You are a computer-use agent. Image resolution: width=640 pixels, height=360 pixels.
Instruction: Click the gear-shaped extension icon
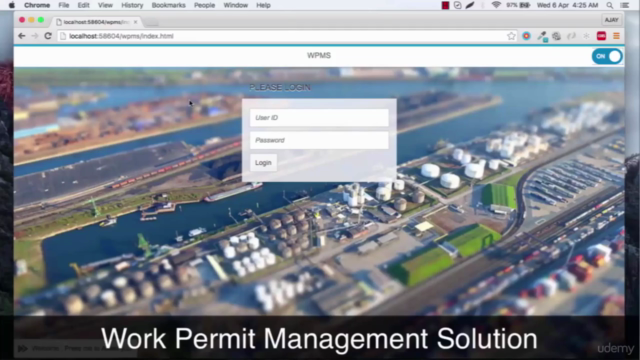coord(556,36)
